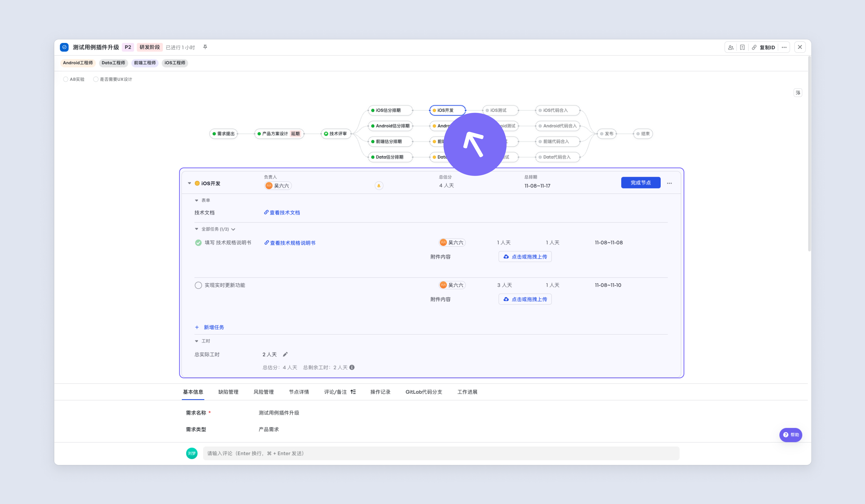Image resolution: width=865 pixels, height=504 pixels.
Task: Collapse the 表单 section
Action: click(x=196, y=200)
